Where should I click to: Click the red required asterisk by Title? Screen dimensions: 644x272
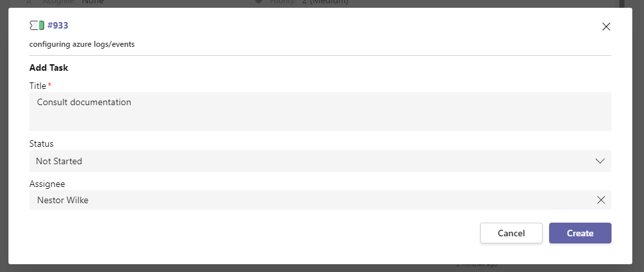point(49,84)
